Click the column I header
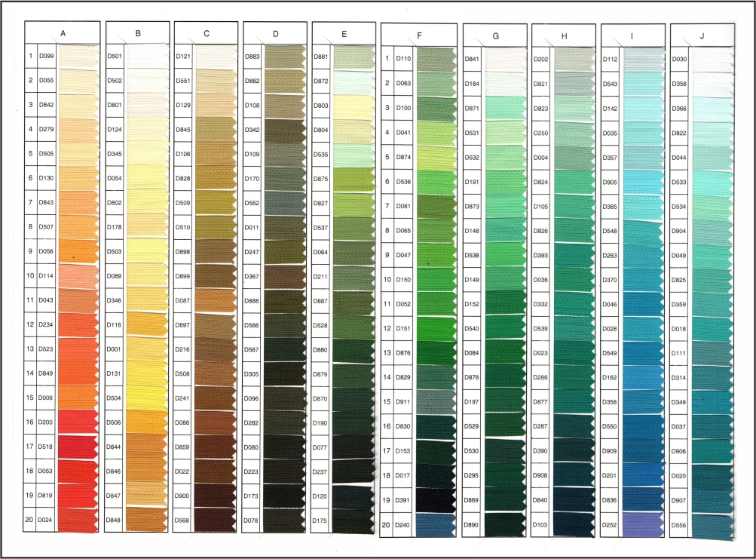This screenshot has width=756, height=559. (x=632, y=35)
